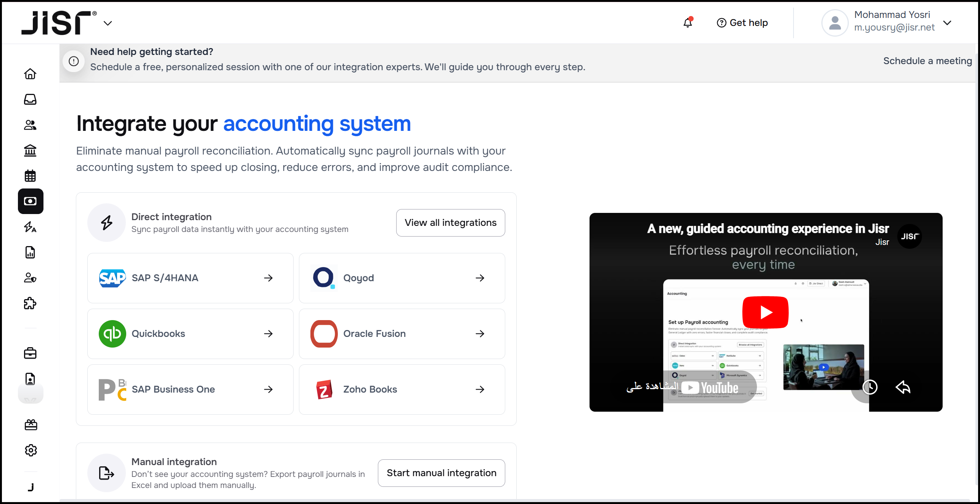Open the calendar icon in sidebar
Image resolution: width=980 pixels, height=504 pixels.
30,176
